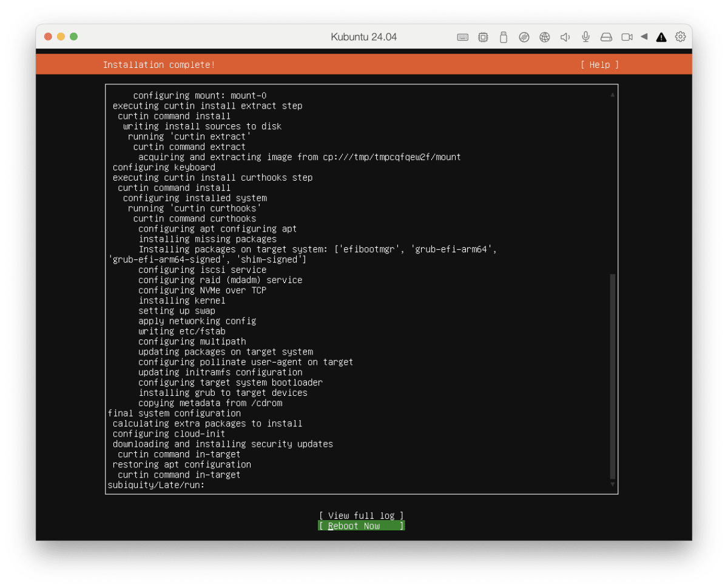Click the Reboot Now button
728x588 pixels.
pyautogui.click(x=361, y=526)
